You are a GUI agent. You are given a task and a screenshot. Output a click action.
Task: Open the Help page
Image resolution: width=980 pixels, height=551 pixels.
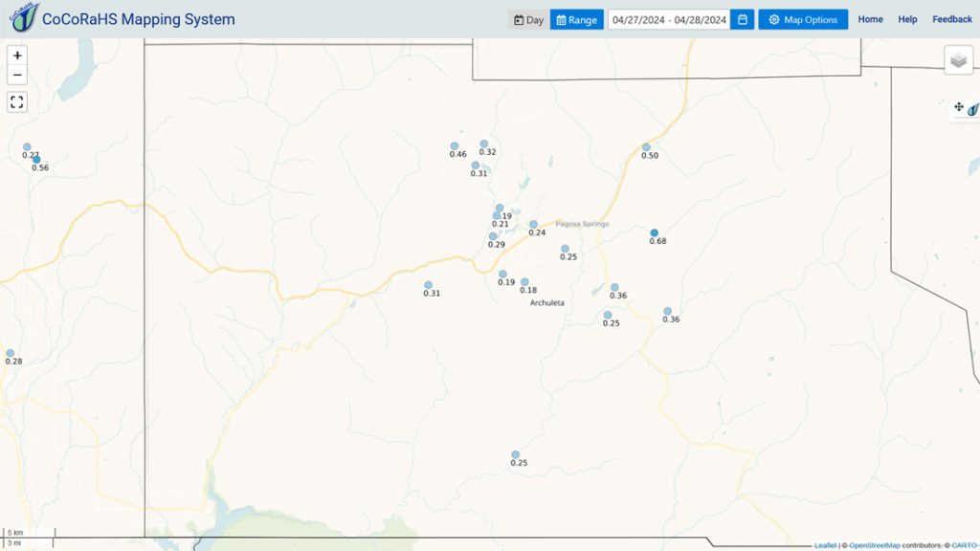click(907, 19)
